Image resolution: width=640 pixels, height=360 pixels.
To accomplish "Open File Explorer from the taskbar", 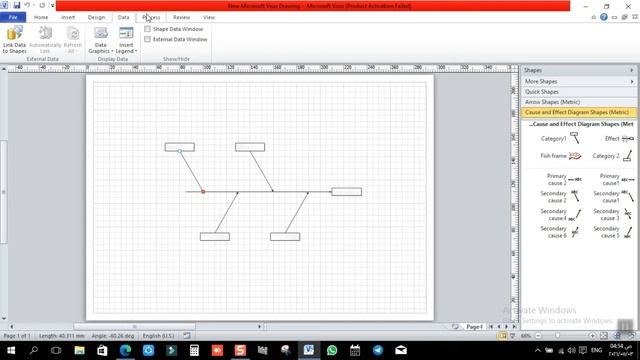I will click(79, 350).
